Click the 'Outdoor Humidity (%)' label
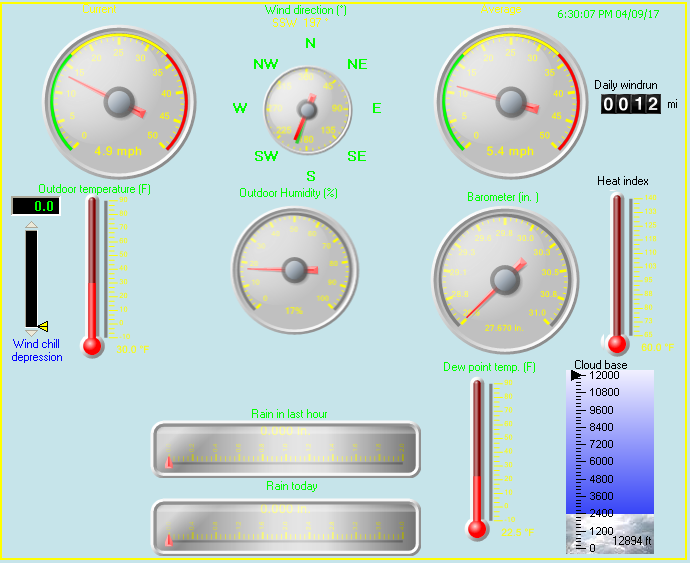Image resolution: width=690 pixels, height=563 pixels. (x=288, y=193)
